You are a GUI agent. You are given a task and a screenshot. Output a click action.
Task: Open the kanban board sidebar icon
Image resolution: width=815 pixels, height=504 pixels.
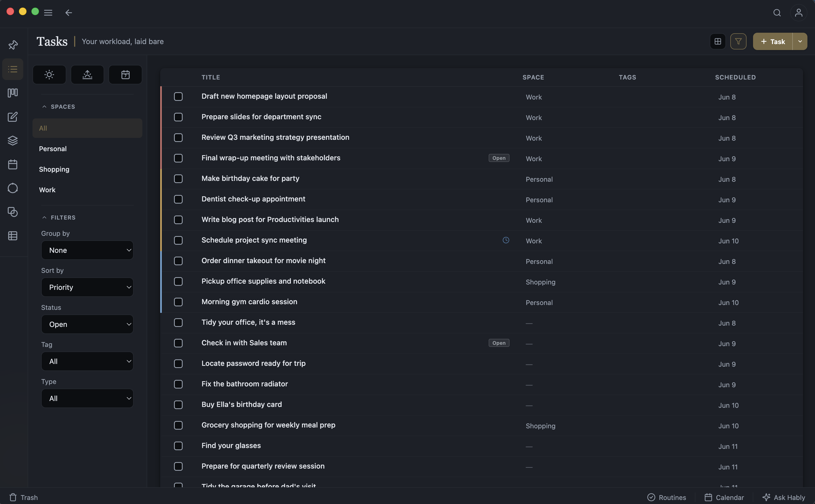pos(13,93)
